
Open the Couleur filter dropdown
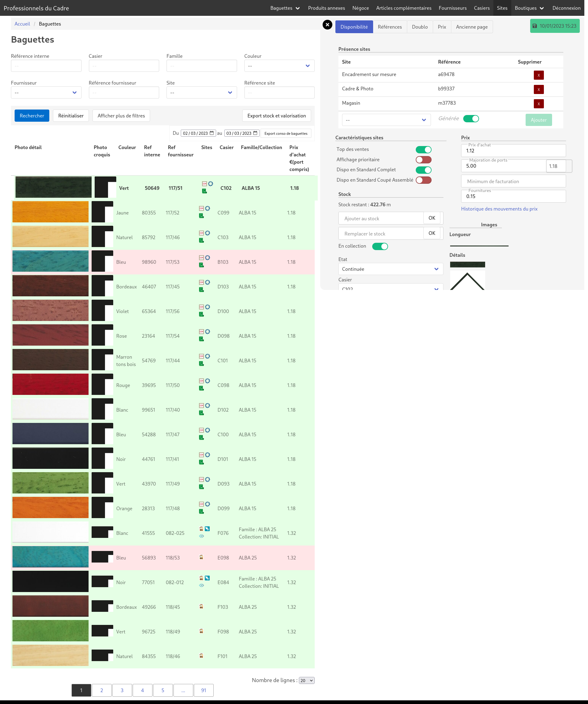[x=279, y=66]
